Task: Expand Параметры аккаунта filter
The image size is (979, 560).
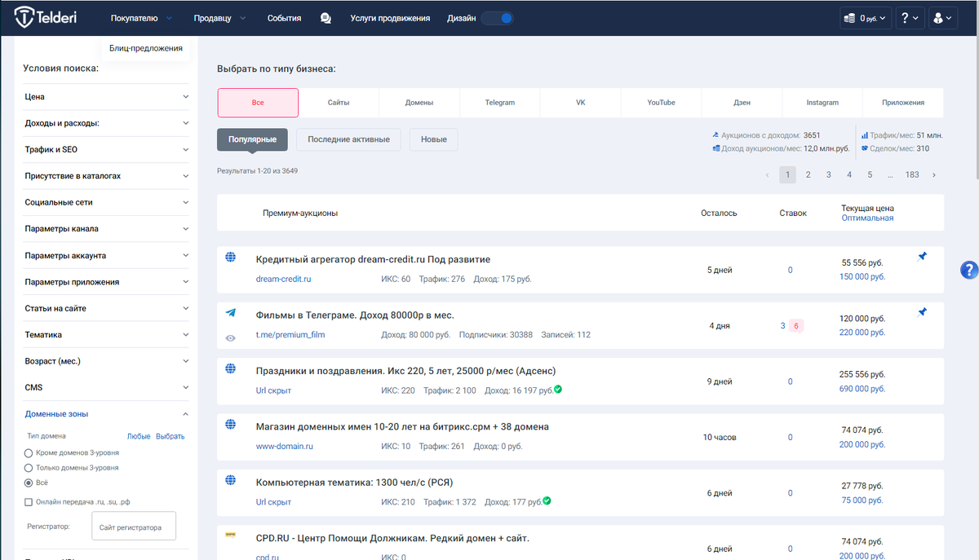Action: point(106,255)
